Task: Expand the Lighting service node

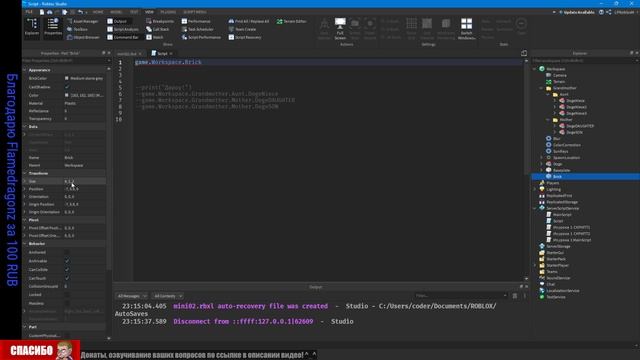Action: pos(535,189)
